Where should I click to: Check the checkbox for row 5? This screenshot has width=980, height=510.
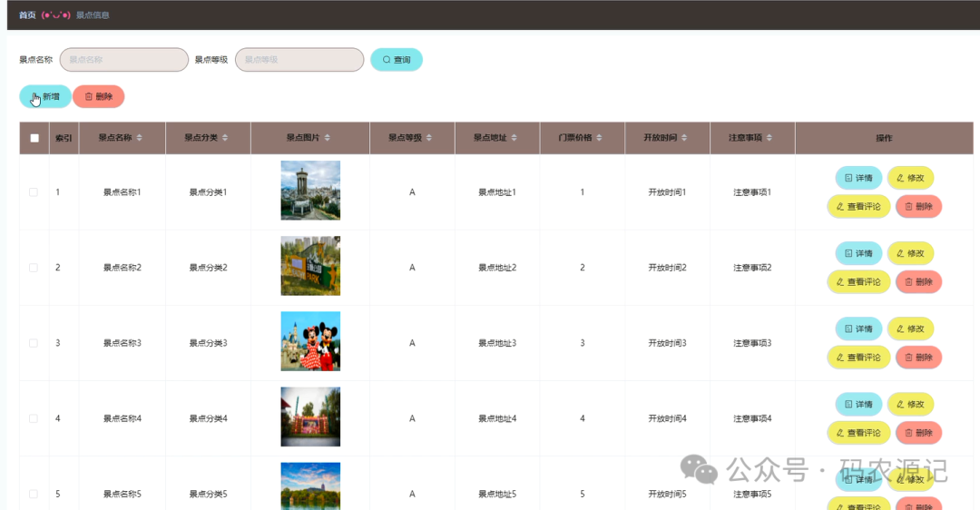tap(34, 494)
